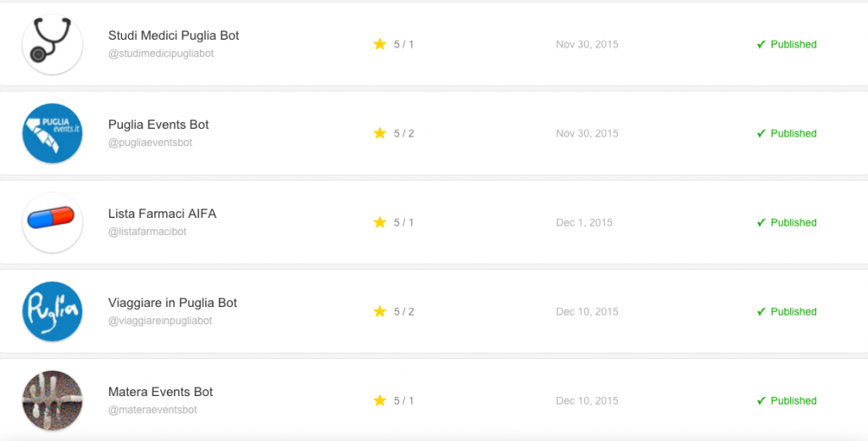Click the @studimedicipugliabot handle

[161, 53]
